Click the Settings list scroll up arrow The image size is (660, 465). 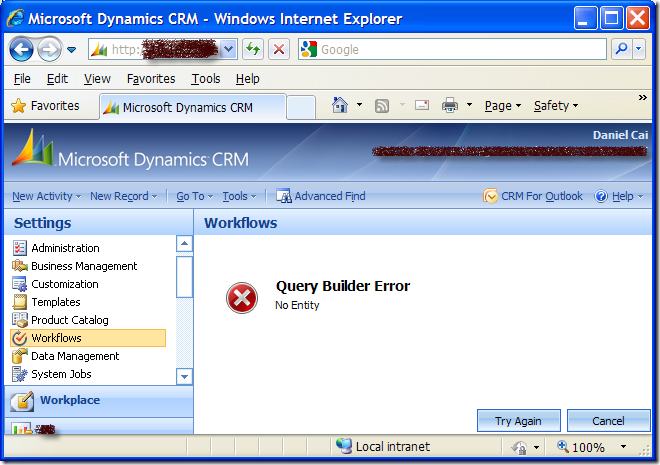click(x=184, y=244)
